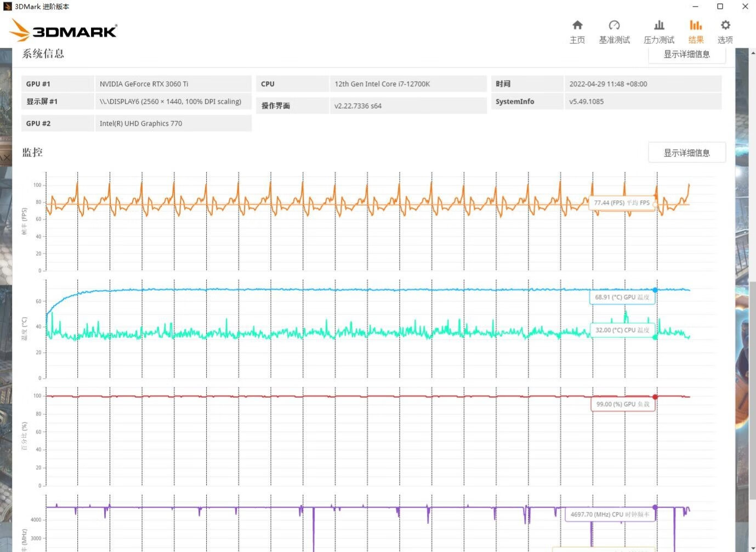756x552 pixels.
Task: Click the GPU #1 label cell
Action: click(58, 84)
